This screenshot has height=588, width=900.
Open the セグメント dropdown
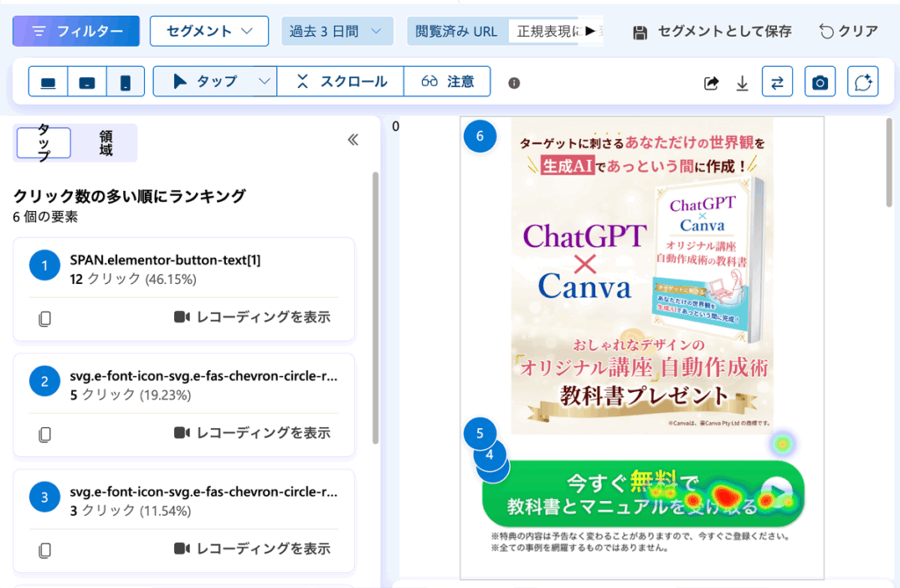click(209, 31)
